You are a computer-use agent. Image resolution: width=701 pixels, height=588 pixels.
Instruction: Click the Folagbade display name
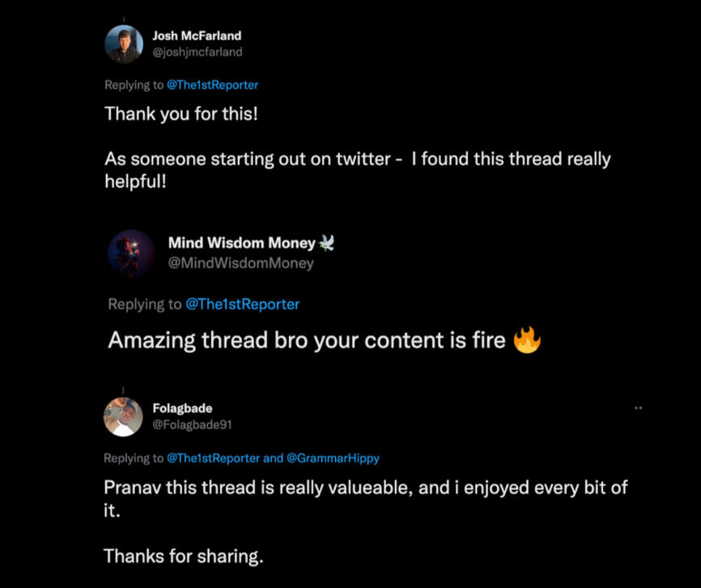(x=182, y=408)
